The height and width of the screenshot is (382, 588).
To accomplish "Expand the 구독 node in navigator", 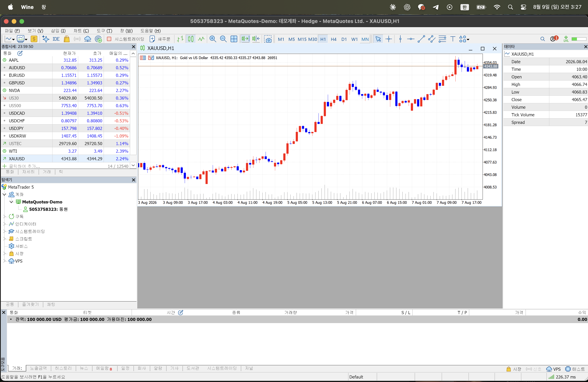I will [4, 216].
